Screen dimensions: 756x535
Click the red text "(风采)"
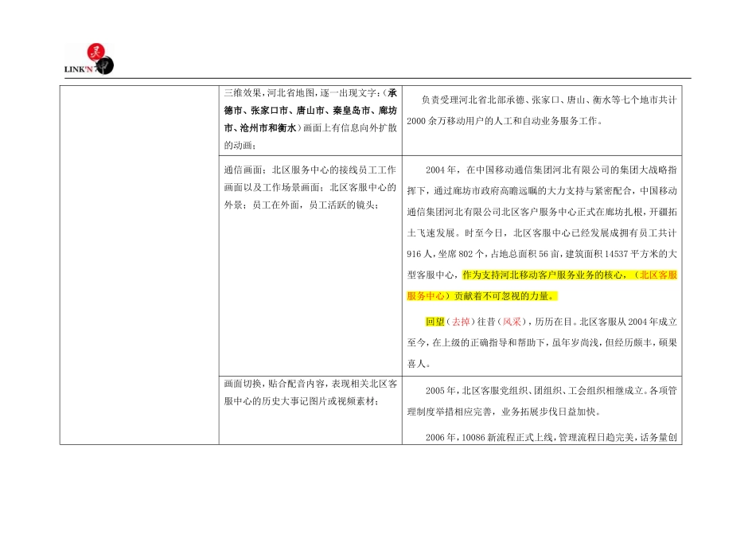(x=512, y=322)
